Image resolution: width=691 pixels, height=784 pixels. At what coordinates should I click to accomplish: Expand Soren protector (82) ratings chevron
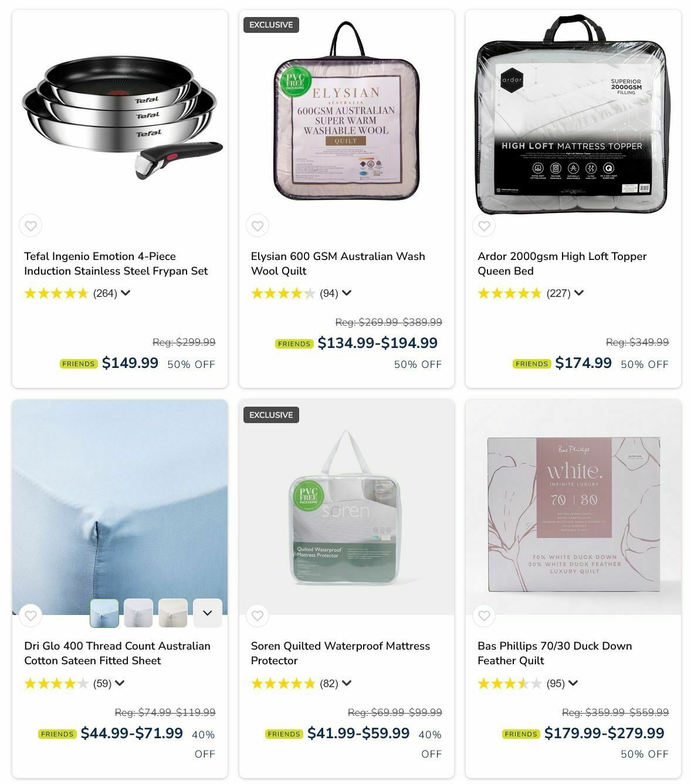coord(347,683)
